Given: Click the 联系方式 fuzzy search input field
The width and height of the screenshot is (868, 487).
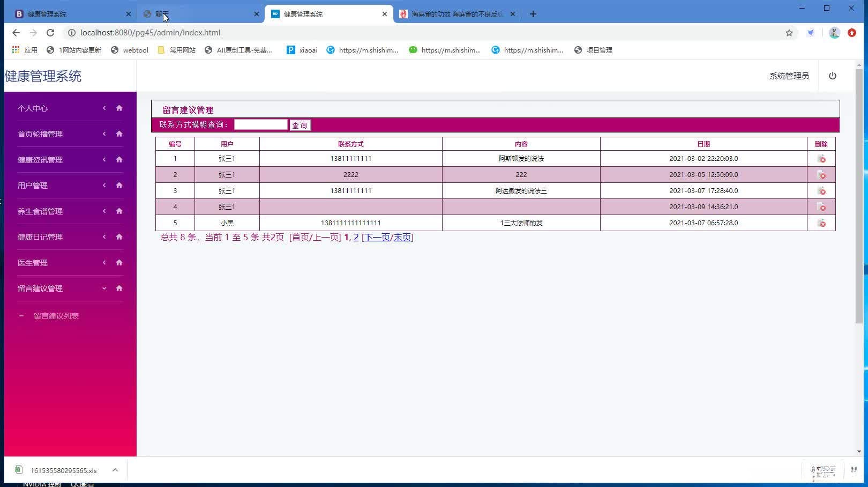Looking at the screenshot, I should [x=261, y=124].
